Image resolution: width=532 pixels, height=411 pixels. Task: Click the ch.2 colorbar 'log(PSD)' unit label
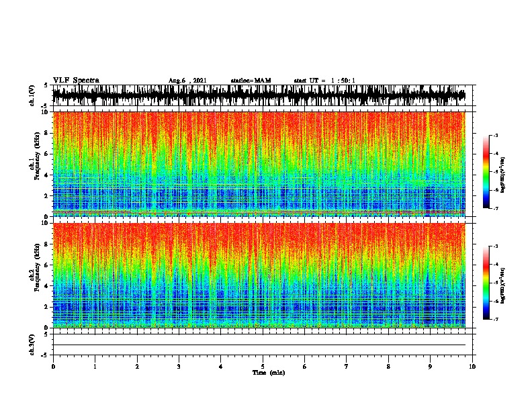502,285
